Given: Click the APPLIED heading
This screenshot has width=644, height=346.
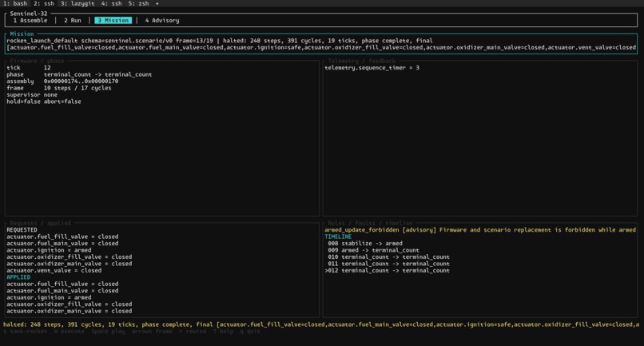Looking at the screenshot, I should point(18,277).
